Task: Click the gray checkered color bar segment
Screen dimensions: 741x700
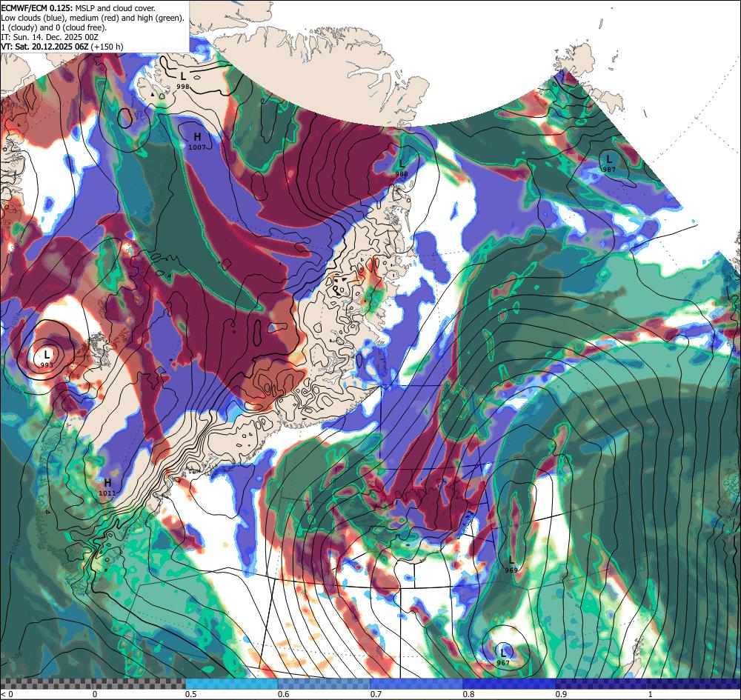Action: click(x=93, y=684)
